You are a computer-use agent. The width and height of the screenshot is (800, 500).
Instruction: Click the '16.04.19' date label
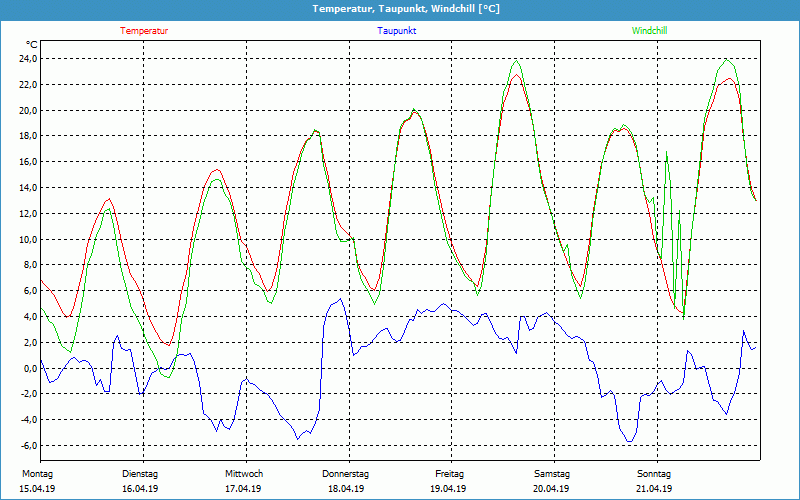tap(140, 489)
